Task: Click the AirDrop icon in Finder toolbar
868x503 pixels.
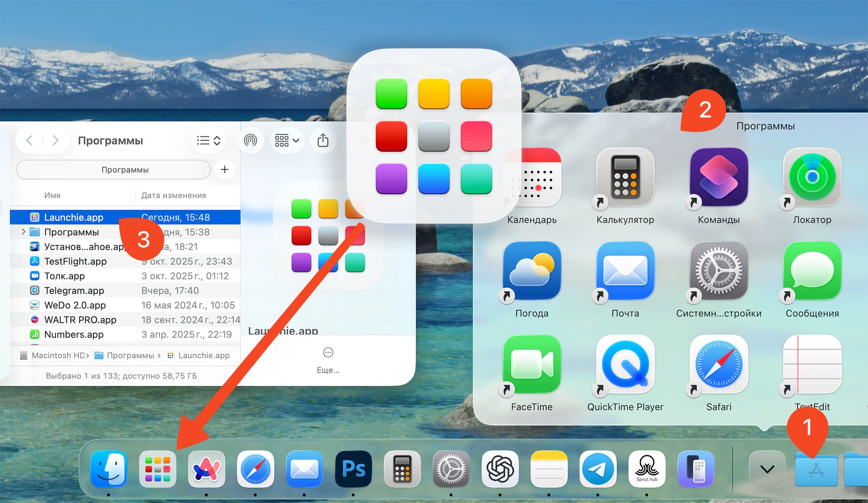Action: click(250, 140)
